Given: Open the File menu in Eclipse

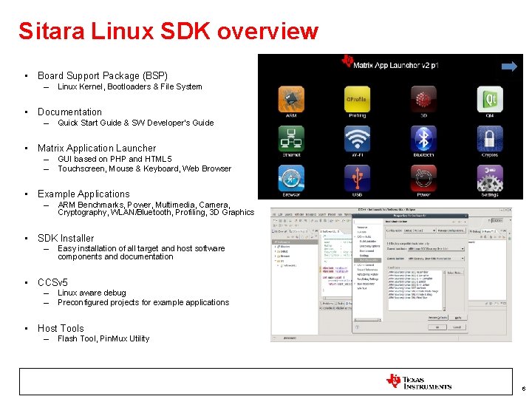Looking at the screenshot, I should click(274, 215).
